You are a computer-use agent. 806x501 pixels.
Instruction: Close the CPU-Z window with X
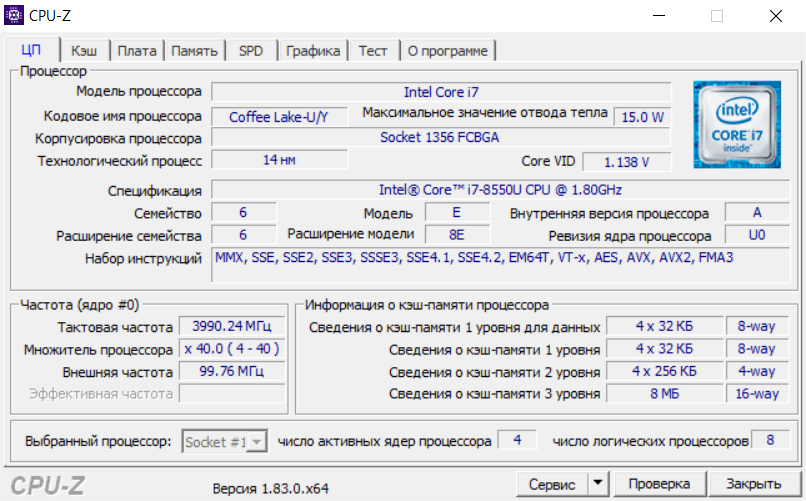776,16
